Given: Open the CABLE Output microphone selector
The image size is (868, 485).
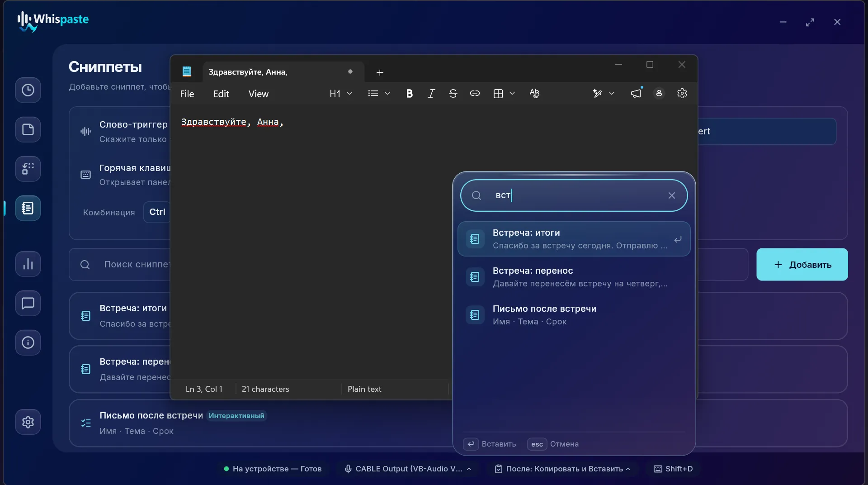Looking at the screenshot, I should pyautogui.click(x=408, y=469).
